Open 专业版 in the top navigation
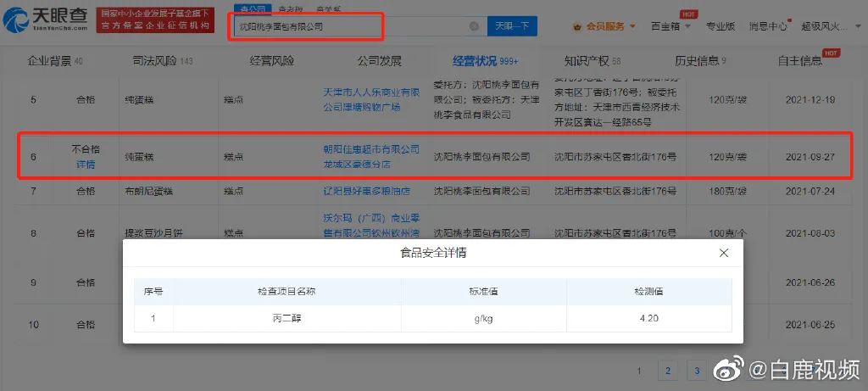868x391 pixels. (721, 26)
